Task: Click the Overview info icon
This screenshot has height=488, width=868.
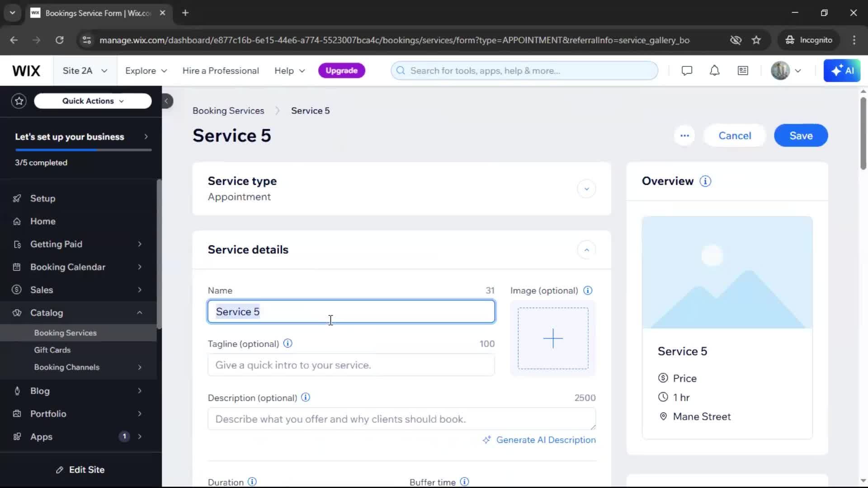Action: (705, 181)
